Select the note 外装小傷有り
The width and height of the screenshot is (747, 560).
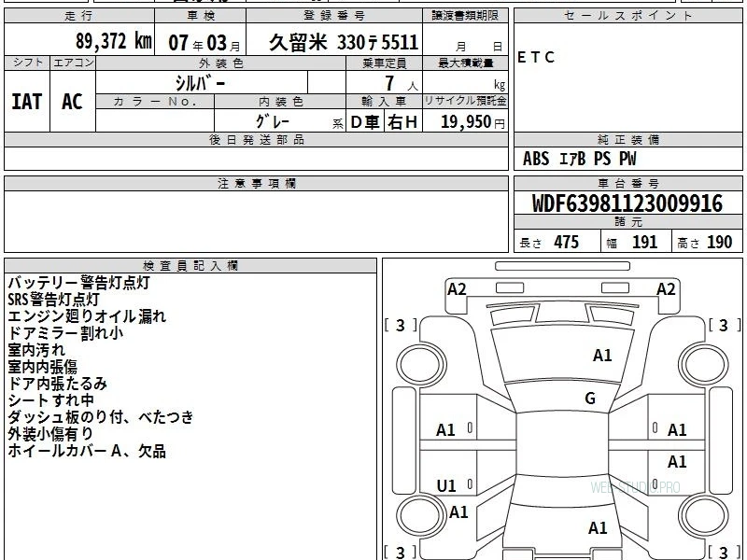pyautogui.click(x=50, y=434)
